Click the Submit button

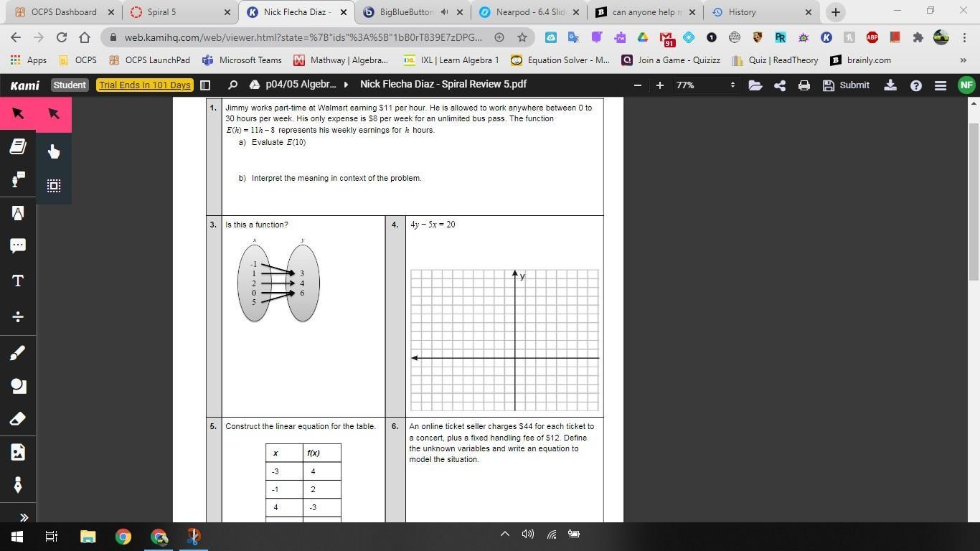point(846,85)
